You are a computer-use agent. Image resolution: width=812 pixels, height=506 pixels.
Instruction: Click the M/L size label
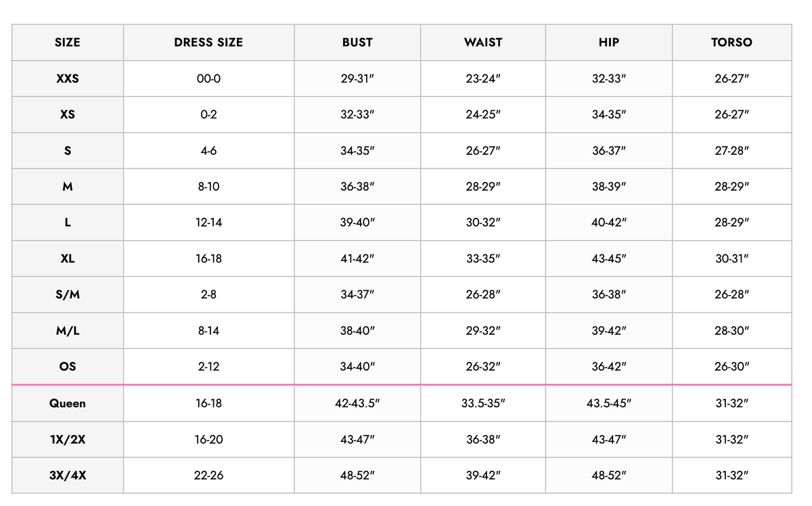click(68, 331)
